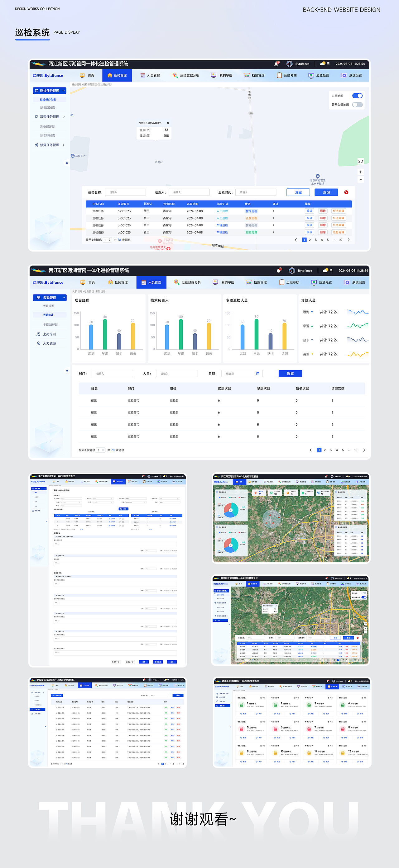This screenshot has height=868, width=399.
Task: Select page 10 in the attendance table pagination
Action: [355, 450]
